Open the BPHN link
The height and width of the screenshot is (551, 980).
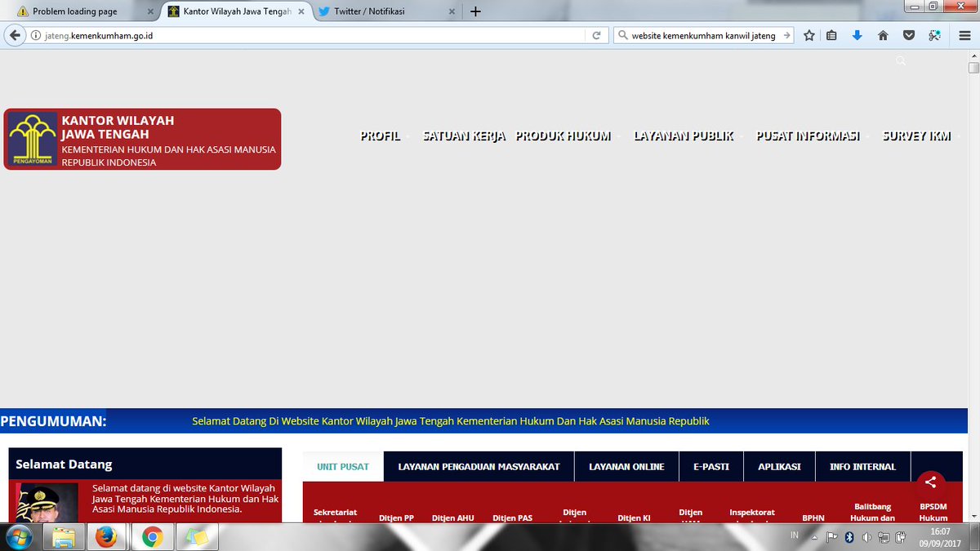tap(813, 518)
